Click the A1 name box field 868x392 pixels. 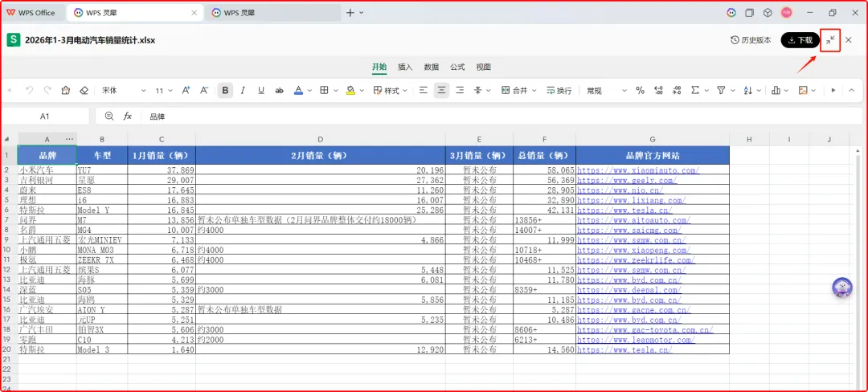(45, 116)
